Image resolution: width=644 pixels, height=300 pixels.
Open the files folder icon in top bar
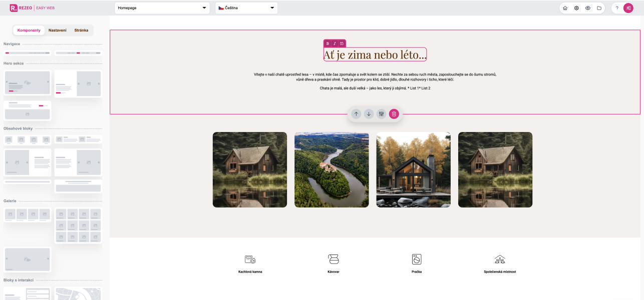tap(598, 8)
